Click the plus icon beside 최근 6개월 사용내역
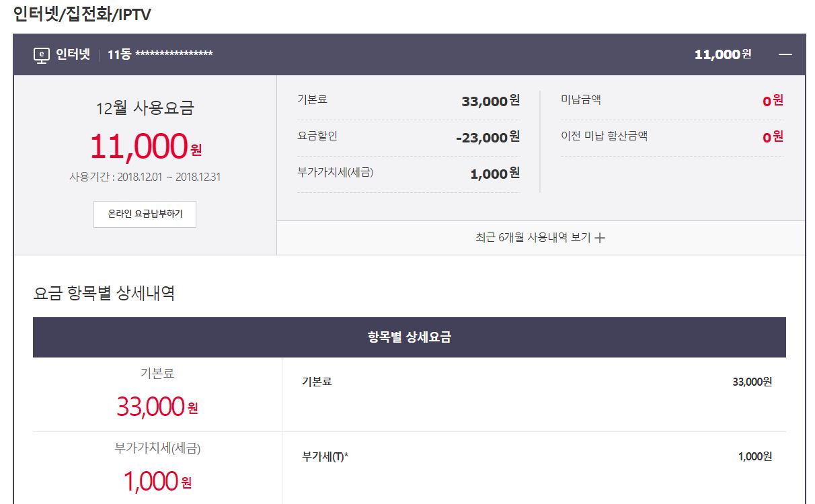Image resolution: width=815 pixels, height=504 pixels. tap(600, 238)
